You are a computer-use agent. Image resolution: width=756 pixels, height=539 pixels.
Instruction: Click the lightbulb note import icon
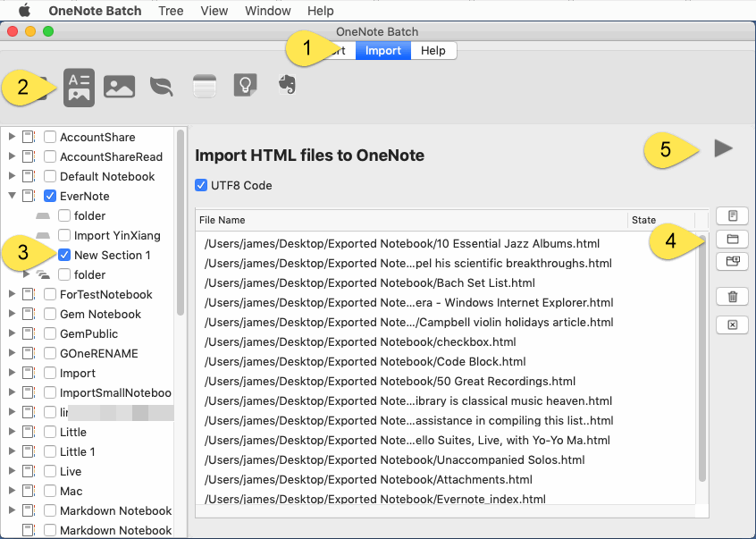(246, 85)
